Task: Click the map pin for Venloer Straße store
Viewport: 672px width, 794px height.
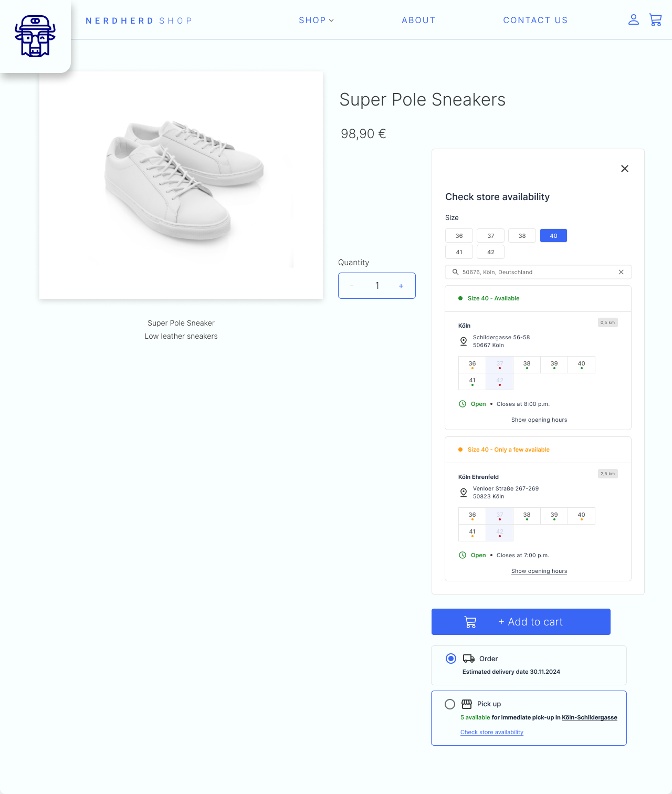Action: point(464,493)
